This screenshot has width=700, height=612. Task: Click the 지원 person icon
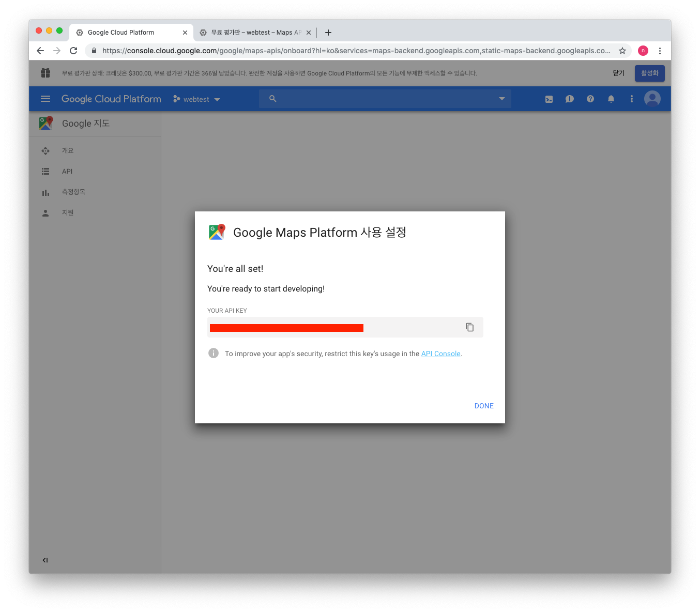pos(45,213)
